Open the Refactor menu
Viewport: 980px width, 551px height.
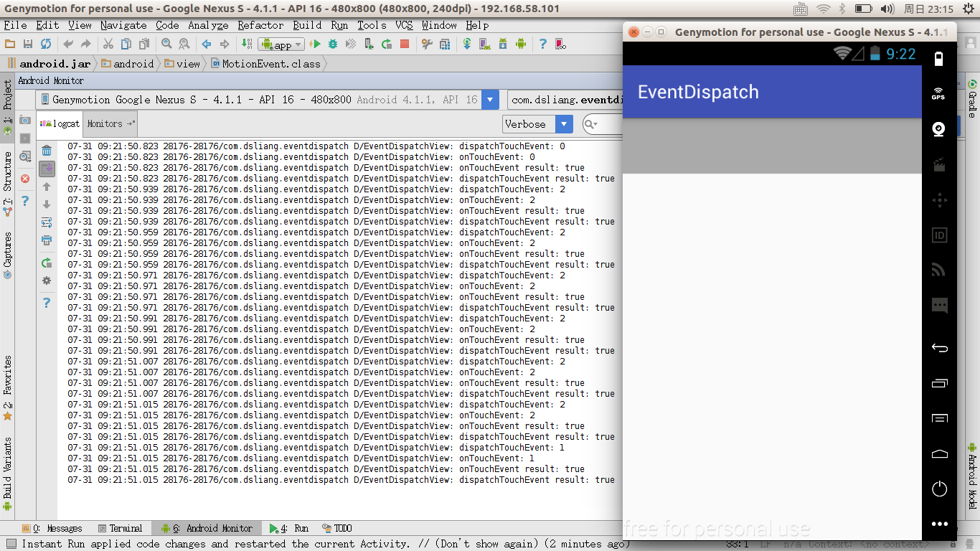pyautogui.click(x=260, y=25)
